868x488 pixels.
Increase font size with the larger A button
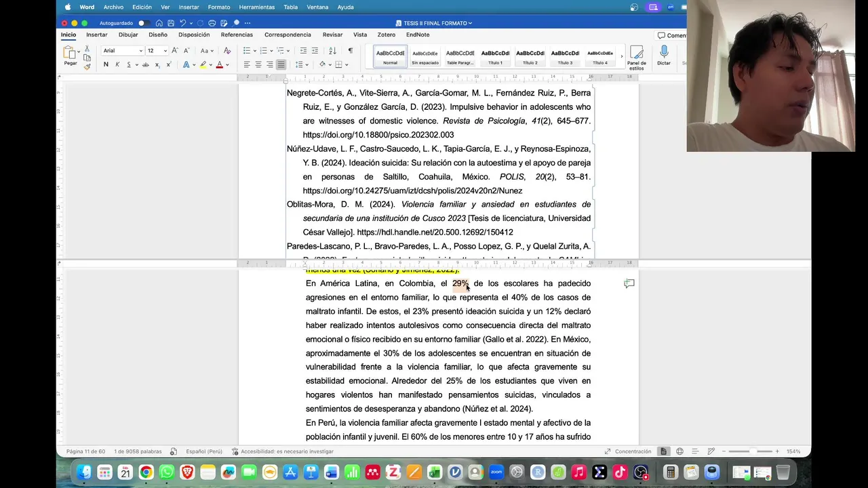pyautogui.click(x=175, y=51)
